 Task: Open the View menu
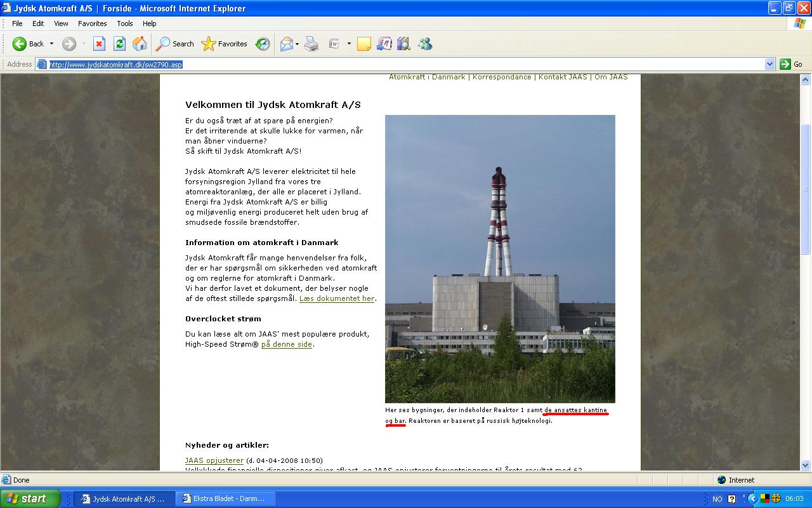(x=61, y=23)
